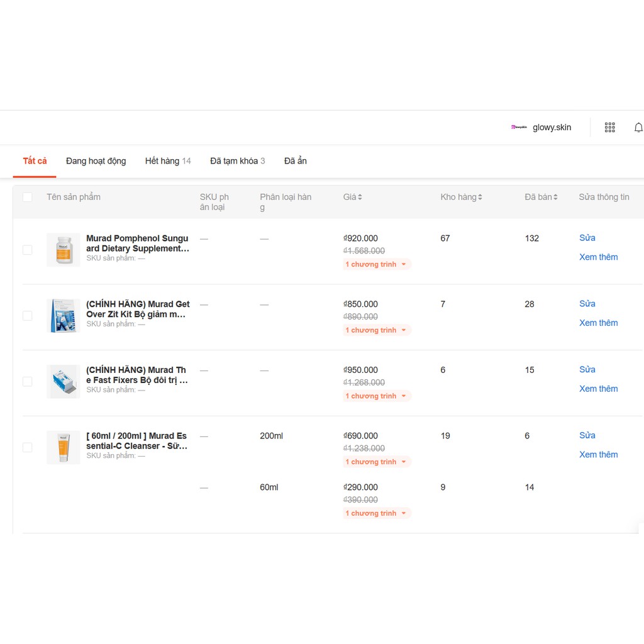
Task: Click Sửa for Murad Fast Fixers
Action: tap(587, 370)
